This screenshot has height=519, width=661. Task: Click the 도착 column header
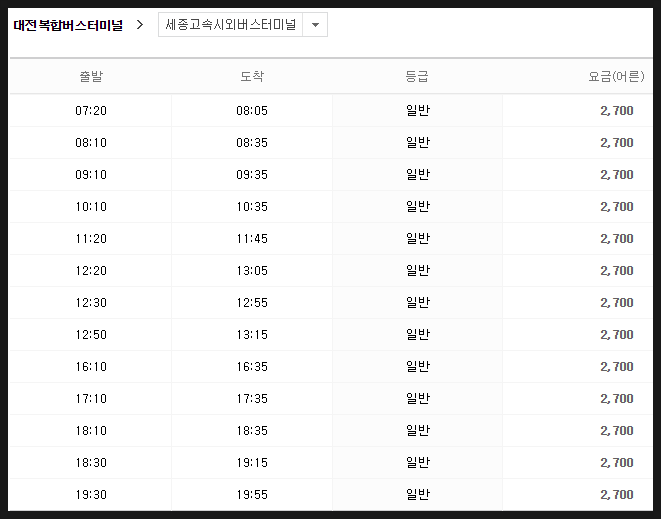point(252,76)
